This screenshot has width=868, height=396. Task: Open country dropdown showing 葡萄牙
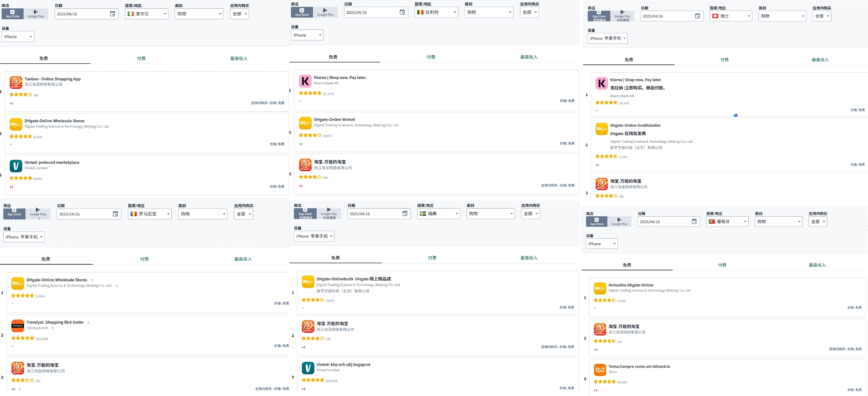coord(727,222)
